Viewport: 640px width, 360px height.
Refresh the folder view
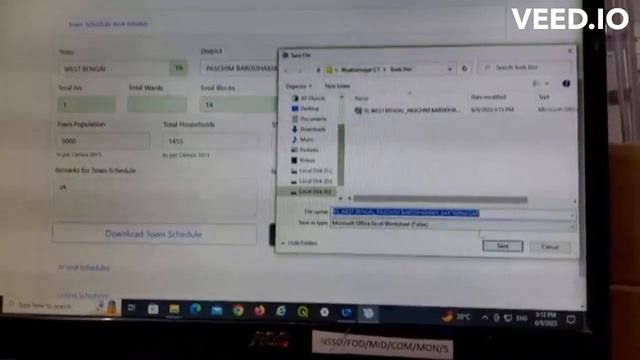464,69
